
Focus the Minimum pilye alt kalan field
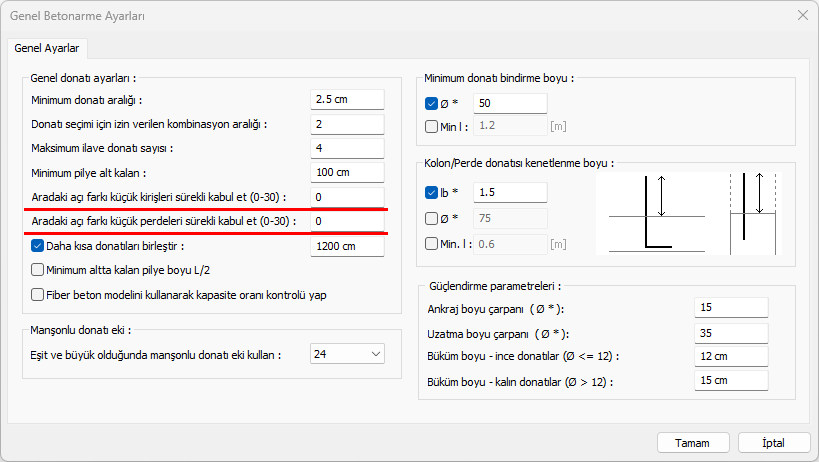point(347,173)
